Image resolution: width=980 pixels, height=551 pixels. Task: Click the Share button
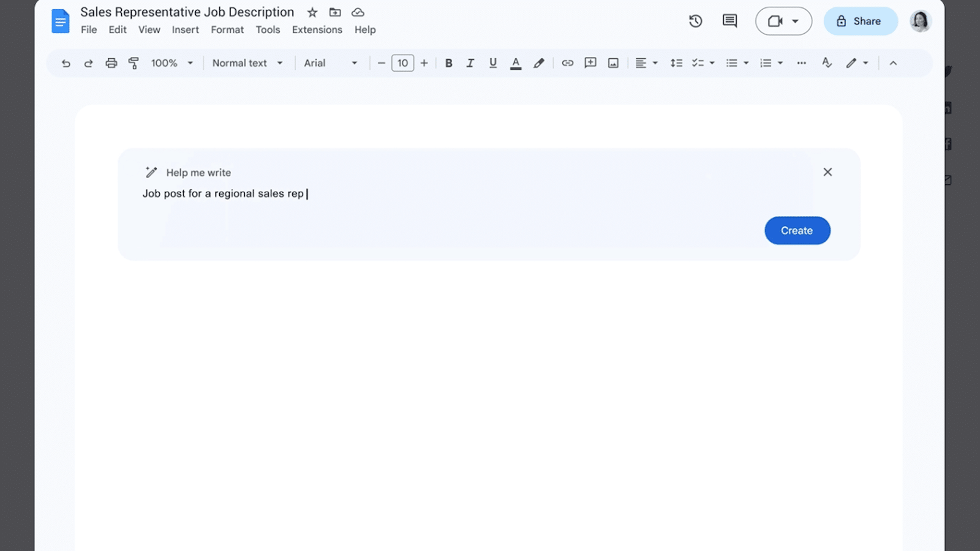click(x=861, y=20)
